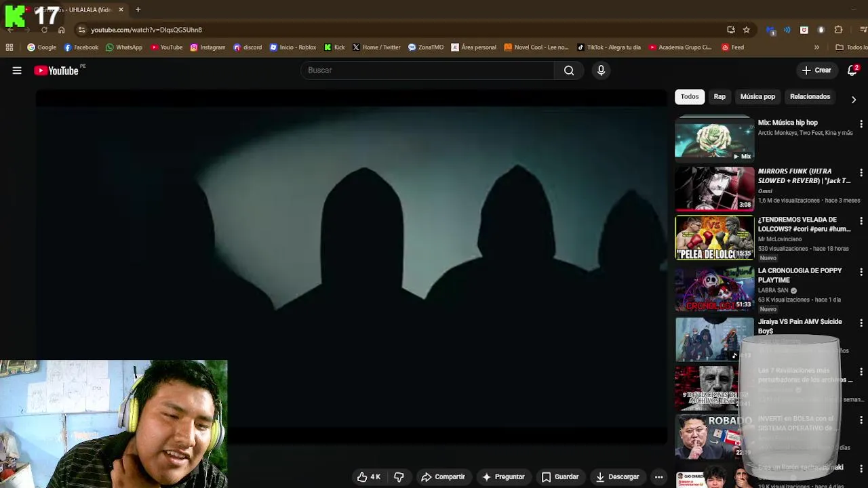Click the Compartir button

pyautogui.click(x=443, y=477)
